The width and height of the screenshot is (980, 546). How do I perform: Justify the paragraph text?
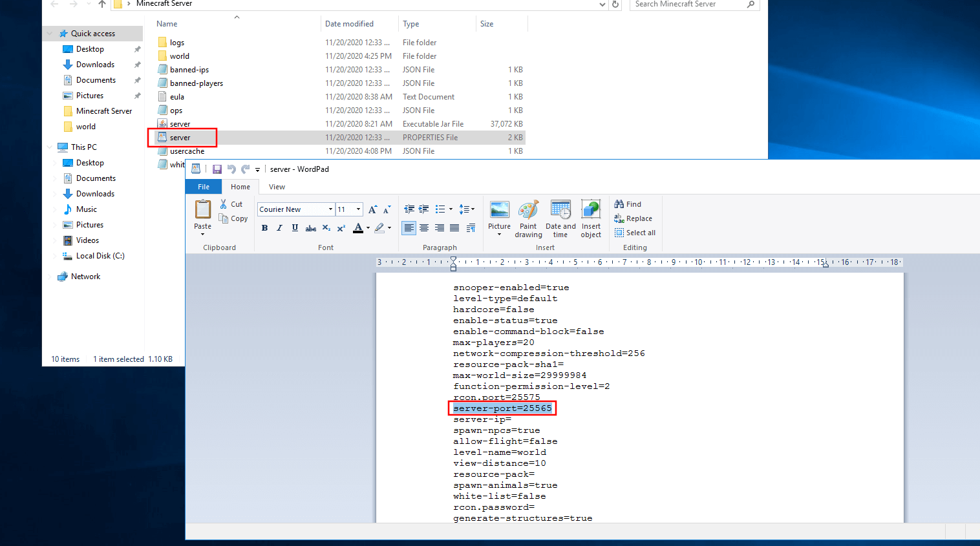454,227
